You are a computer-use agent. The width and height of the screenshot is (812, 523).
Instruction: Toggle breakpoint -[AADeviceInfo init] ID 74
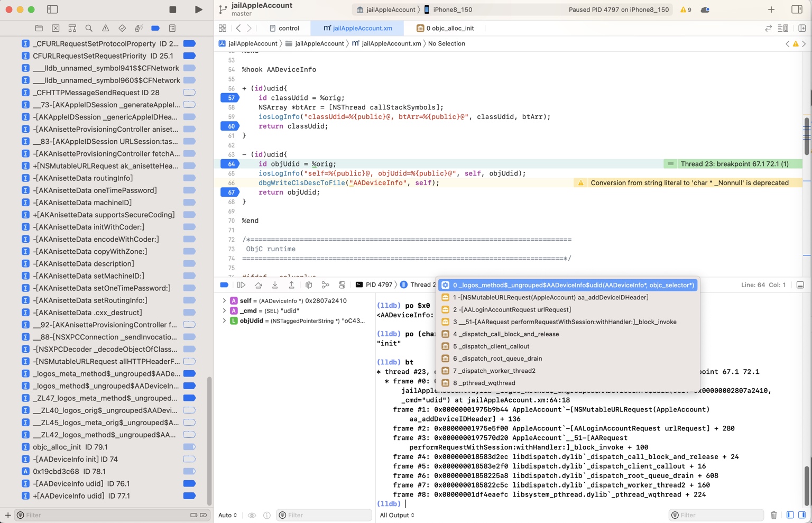click(x=189, y=459)
